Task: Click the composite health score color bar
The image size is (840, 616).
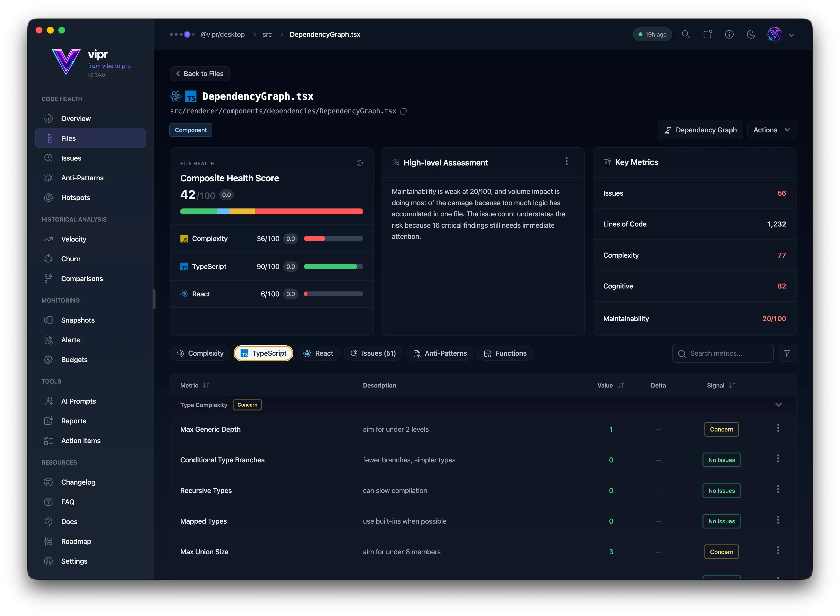Action: tap(272, 211)
